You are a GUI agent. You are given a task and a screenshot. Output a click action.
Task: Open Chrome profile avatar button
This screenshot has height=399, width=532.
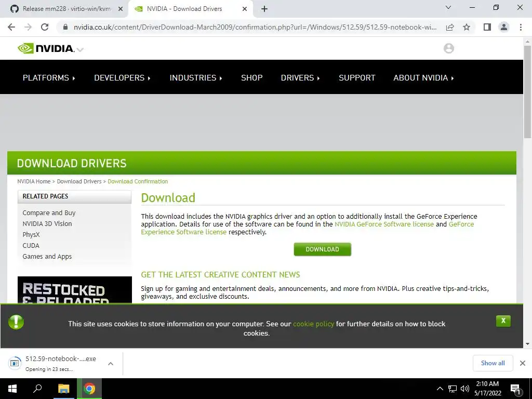click(x=504, y=27)
